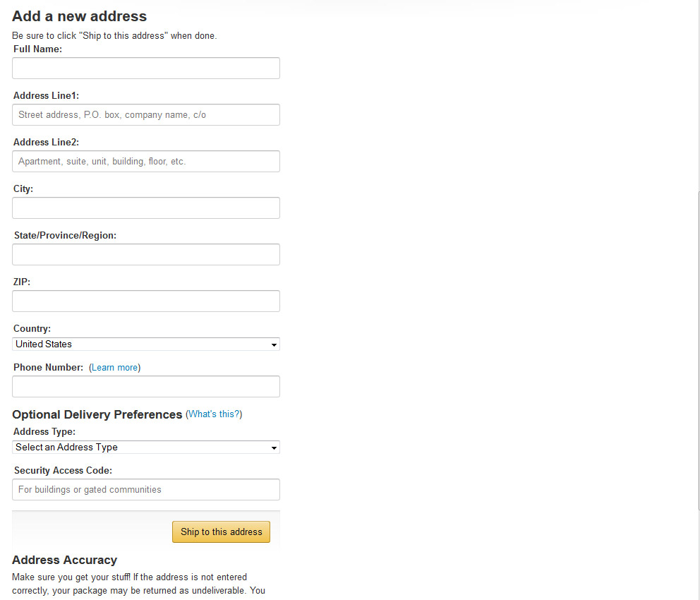This screenshot has height=600, width=700.
Task: Click the "Address Accuracy" heading
Action: tap(64, 560)
